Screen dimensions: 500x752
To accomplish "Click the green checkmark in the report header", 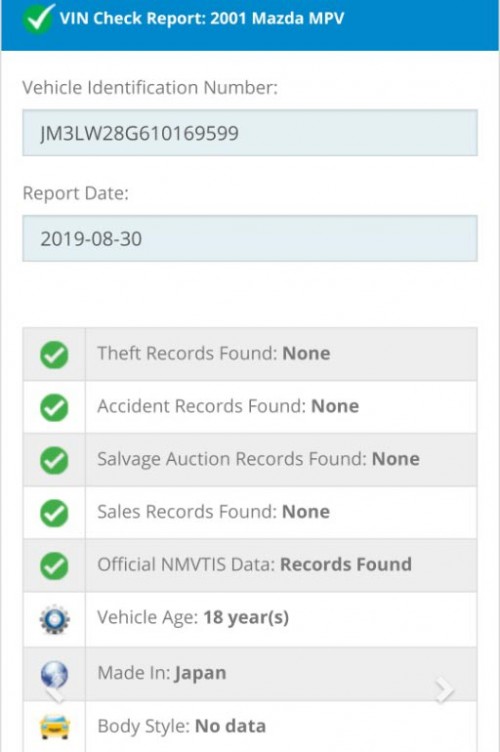I will tap(39, 18).
